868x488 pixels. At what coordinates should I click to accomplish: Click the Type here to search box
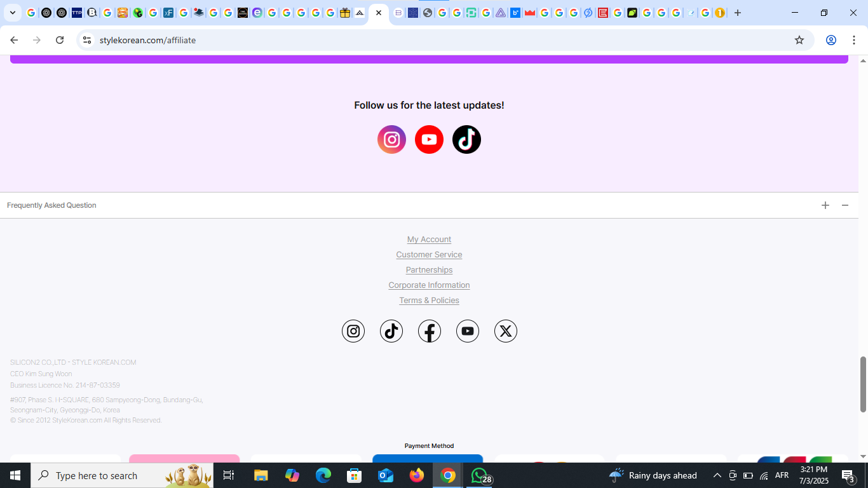pos(122,475)
